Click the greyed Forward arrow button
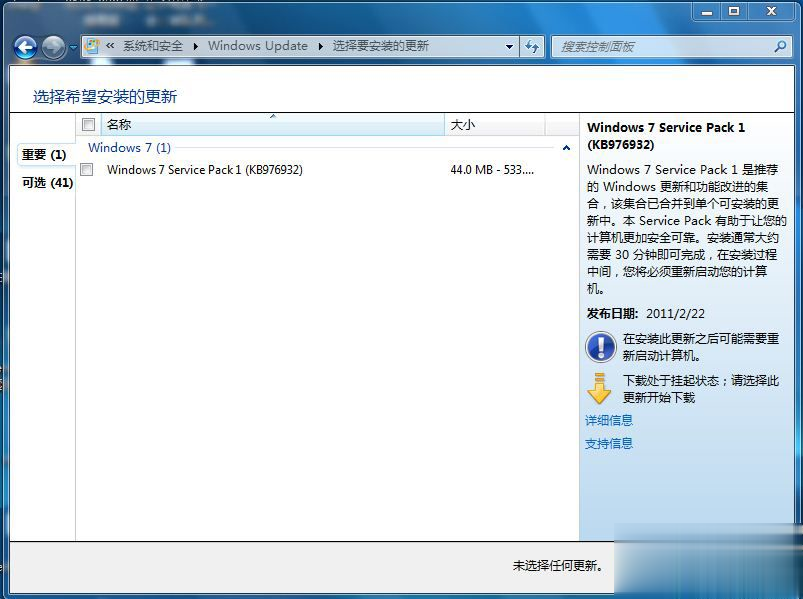Image resolution: width=803 pixels, height=599 pixels. pos(53,47)
